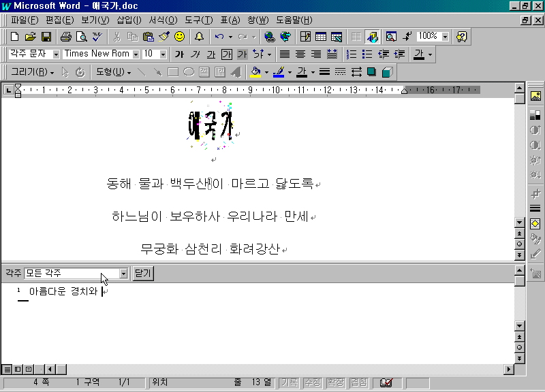Toggle italic formatting

pyautogui.click(x=196, y=54)
